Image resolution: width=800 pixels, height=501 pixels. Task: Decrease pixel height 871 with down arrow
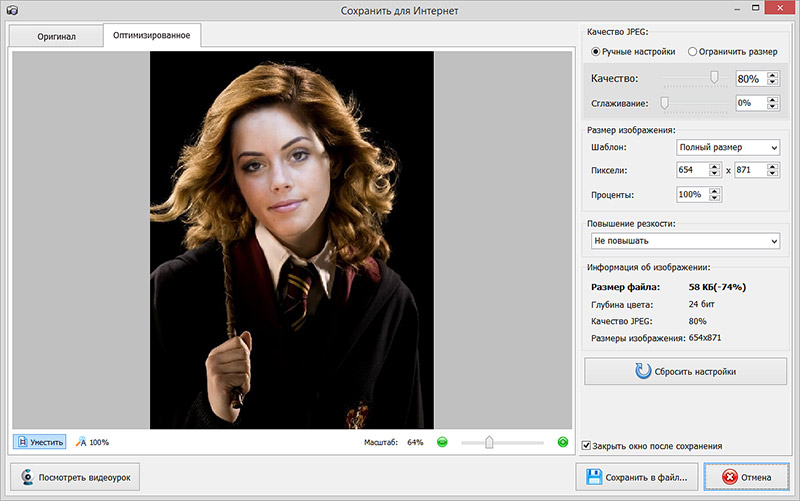772,173
